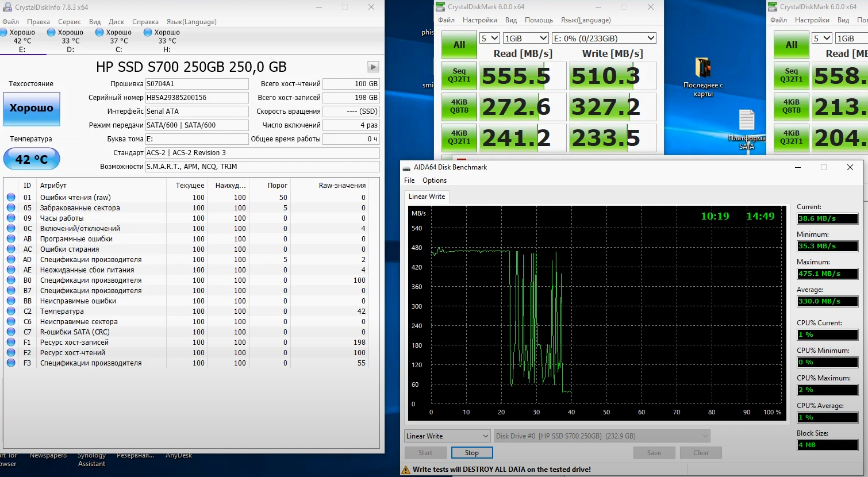
Task: Open the Disk Drive #0 selector in AIDA64
Action: [x=602, y=436]
